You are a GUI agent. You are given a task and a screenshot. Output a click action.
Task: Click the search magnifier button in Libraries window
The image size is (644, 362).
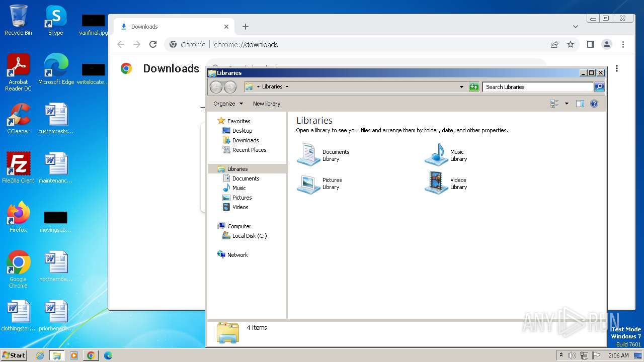coord(599,87)
